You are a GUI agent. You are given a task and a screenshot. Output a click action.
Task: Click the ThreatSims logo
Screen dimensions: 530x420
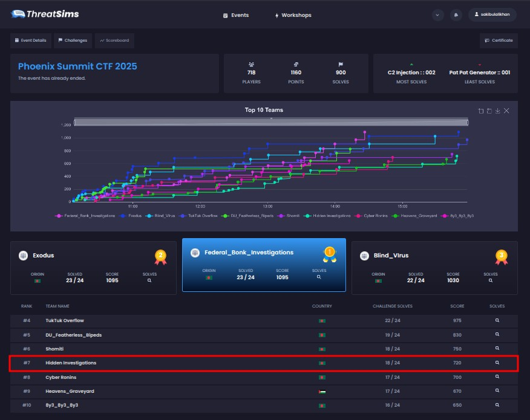tap(45, 14)
